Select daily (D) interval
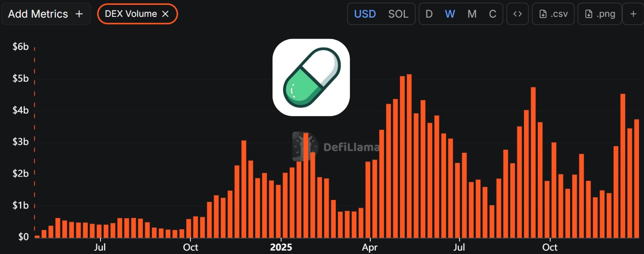The width and height of the screenshot is (644, 254). click(429, 14)
